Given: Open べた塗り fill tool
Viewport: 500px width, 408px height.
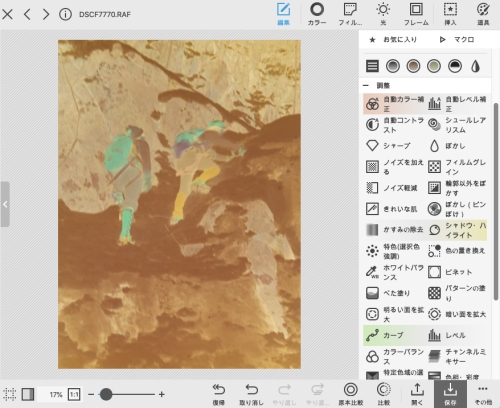Looking at the screenshot, I should tap(394, 293).
